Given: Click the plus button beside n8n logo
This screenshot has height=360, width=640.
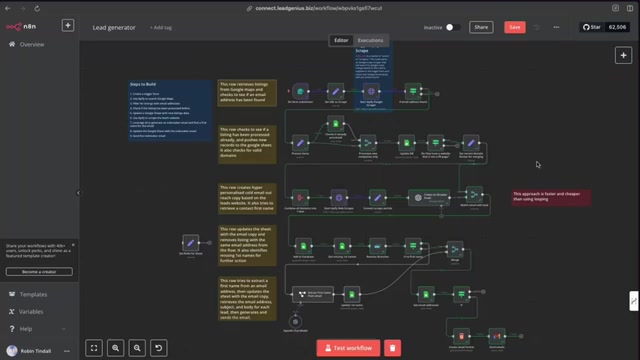Looking at the screenshot, I should (68, 25).
